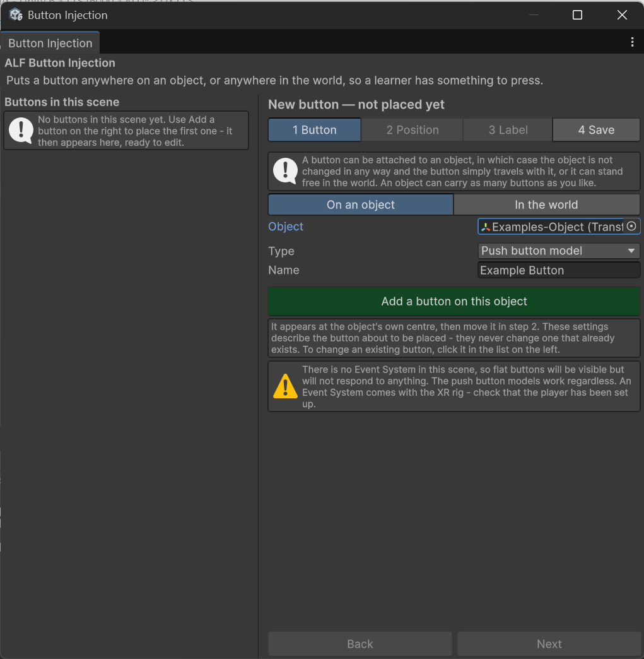
Task: Maximize the Button Injection window
Action: pos(577,15)
